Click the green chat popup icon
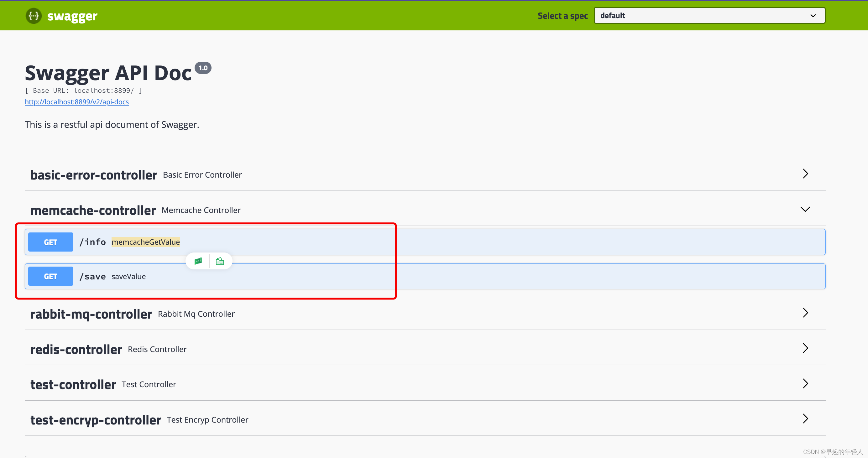 click(x=198, y=261)
